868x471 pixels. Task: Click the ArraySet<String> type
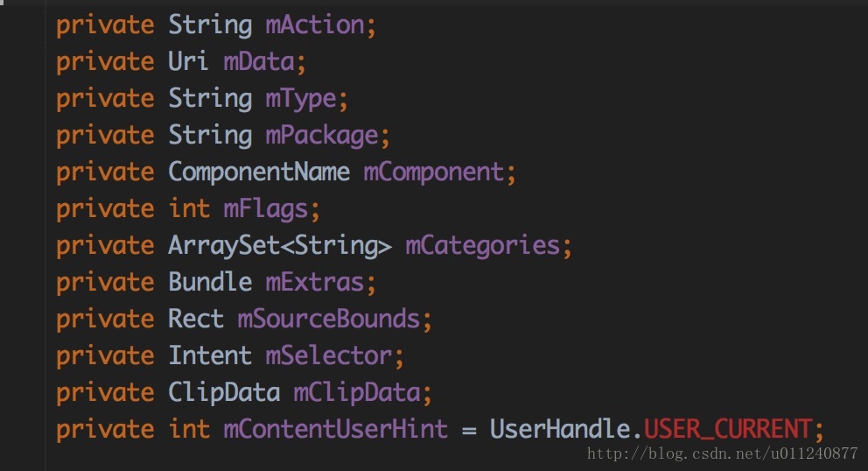(x=279, y=246)
